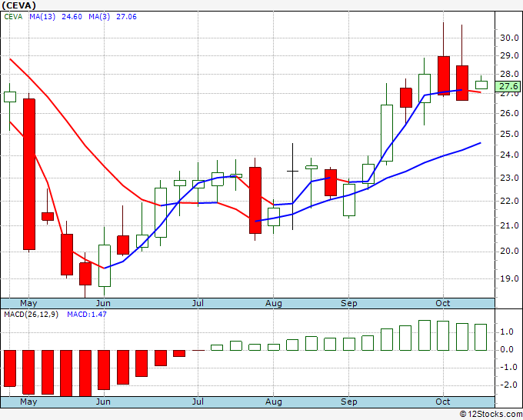Click the 24.0 price axis label
523x420 pixels.
(x=509, y=155)
